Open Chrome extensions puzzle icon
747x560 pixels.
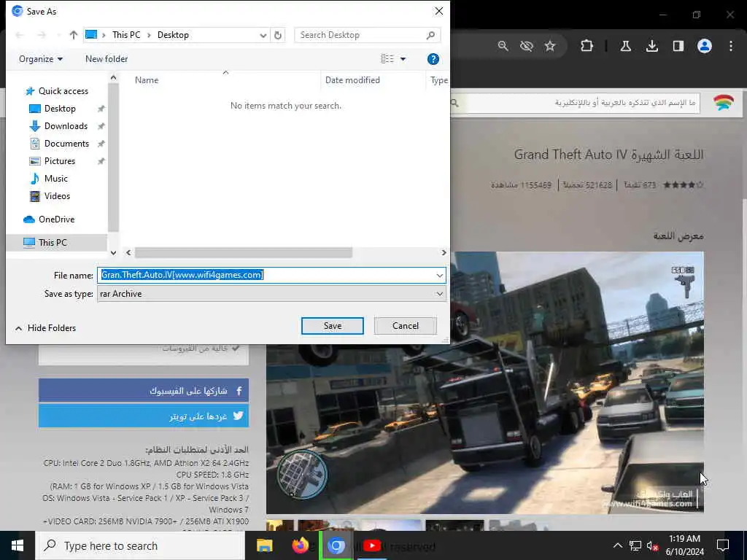(x=587, y=46)
